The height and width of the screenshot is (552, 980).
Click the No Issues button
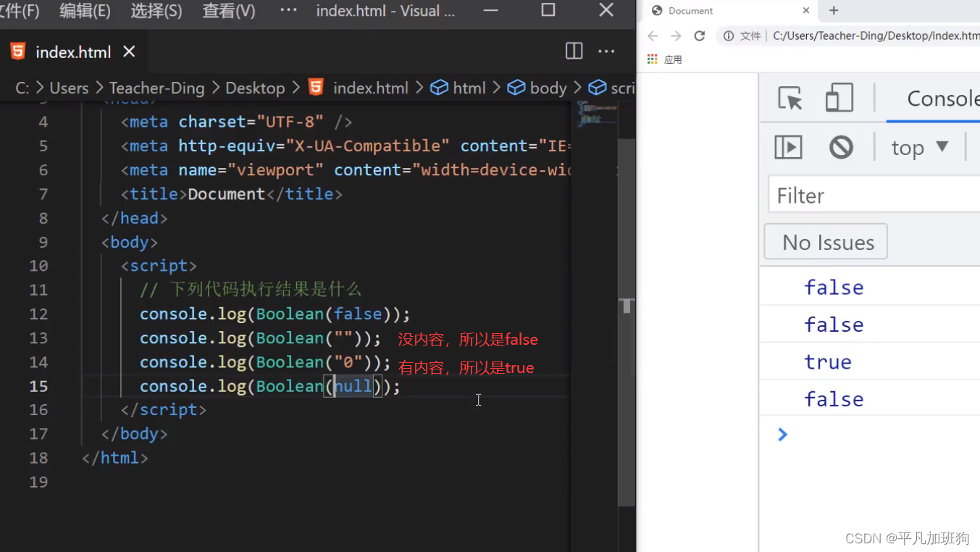coord(826,242)
